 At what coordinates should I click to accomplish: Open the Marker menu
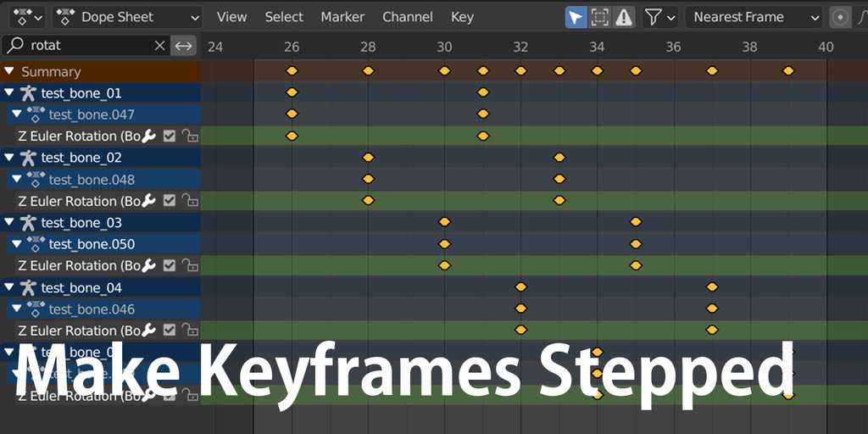[x=342, y=17]
